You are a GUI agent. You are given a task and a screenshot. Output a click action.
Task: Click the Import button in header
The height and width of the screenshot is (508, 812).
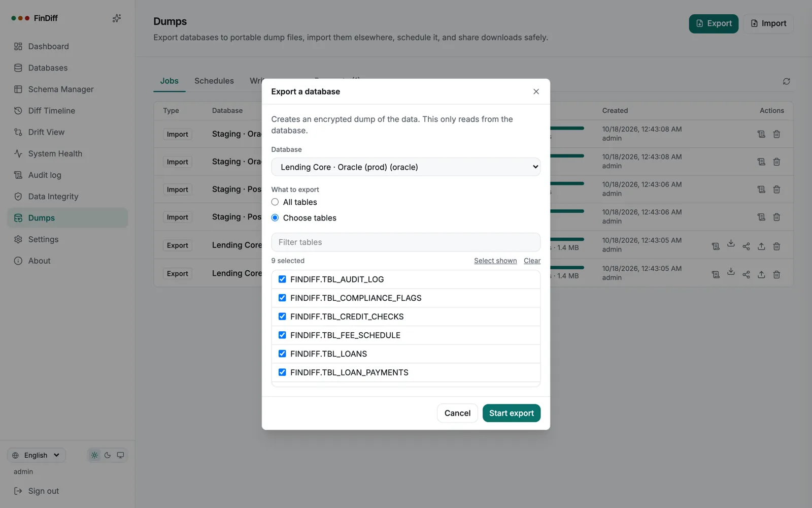[x=768, y=23]
